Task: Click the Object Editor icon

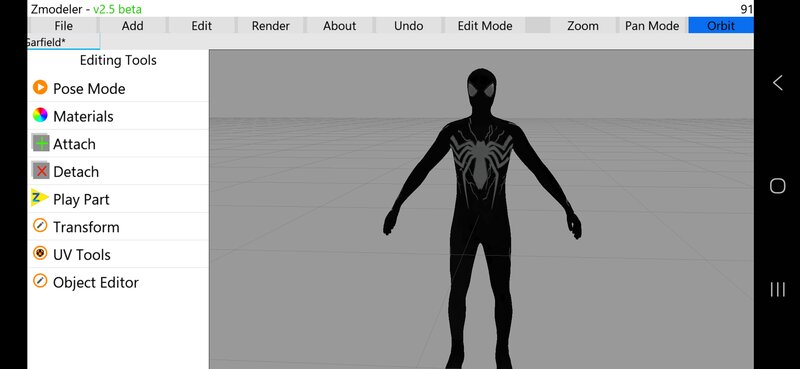Action: (x=40, y=281)
